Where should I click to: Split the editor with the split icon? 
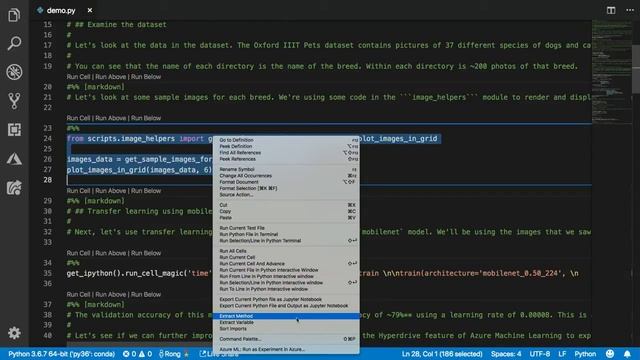(x=611, y=10)
